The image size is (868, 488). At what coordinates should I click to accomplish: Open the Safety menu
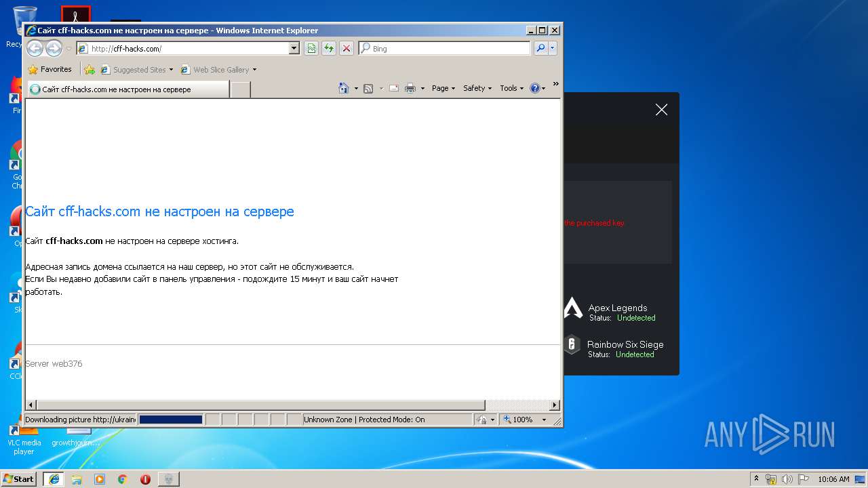click(477, 88)
